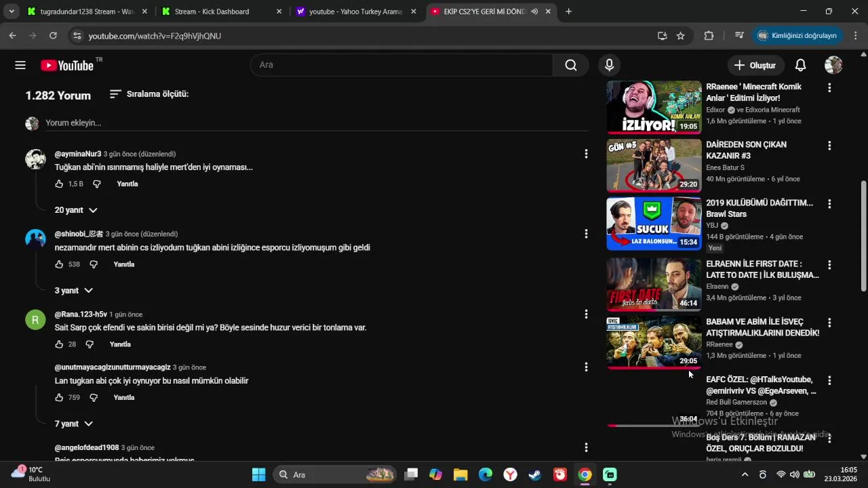The image size is (868, 488).
Task: Show hidden icons in the system tray
Action: pyautogui.click(x=745, y=475)
